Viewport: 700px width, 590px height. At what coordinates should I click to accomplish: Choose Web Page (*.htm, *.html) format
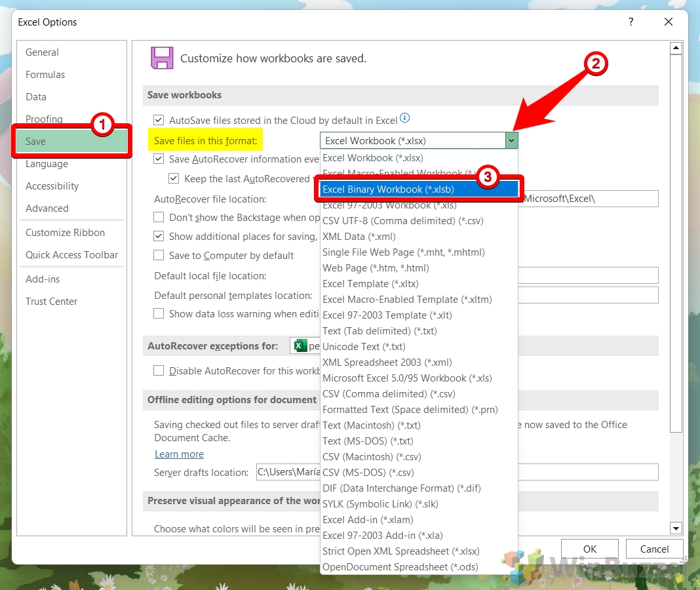tap(419, 268)
